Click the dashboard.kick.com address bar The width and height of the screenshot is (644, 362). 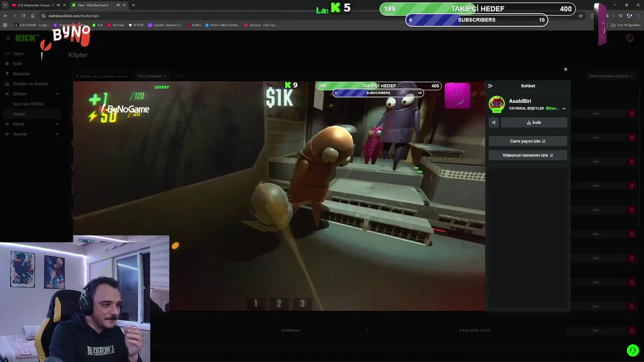tap(73, 16)
